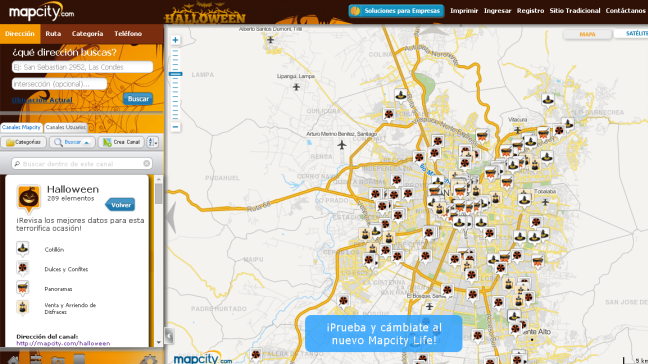Click the Buscar address button
This screenshot has height=364, width=648.
[x=138, y=99]
